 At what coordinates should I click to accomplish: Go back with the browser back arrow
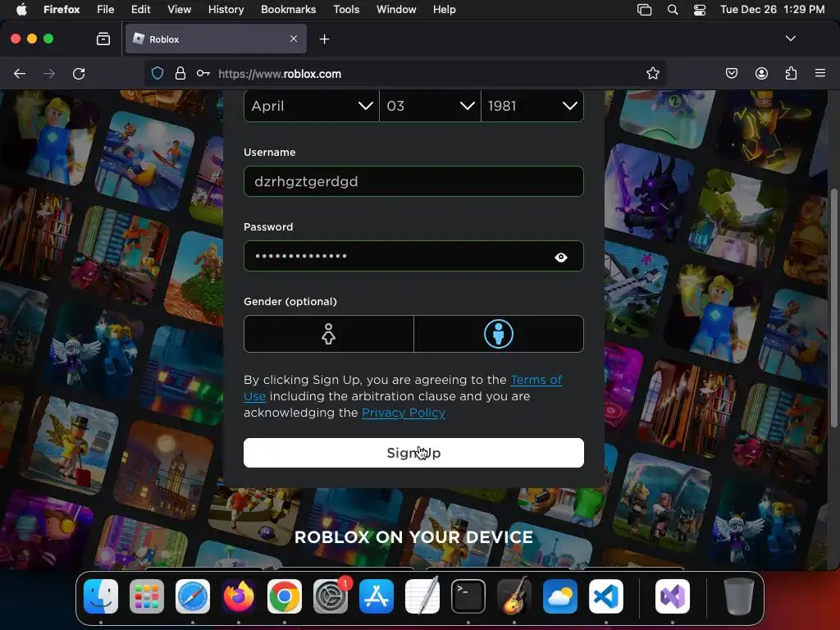pyautogui.click(x=20, y=73)
